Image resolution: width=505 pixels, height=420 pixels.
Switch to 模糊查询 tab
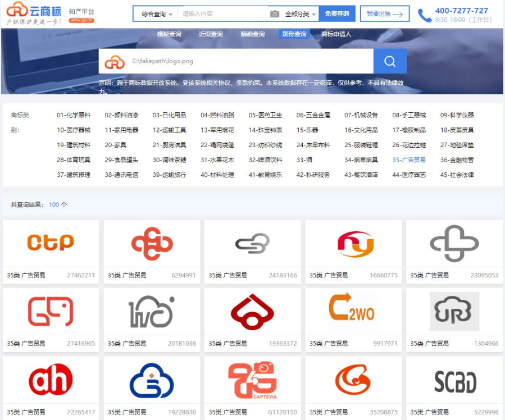pos(169,34)
